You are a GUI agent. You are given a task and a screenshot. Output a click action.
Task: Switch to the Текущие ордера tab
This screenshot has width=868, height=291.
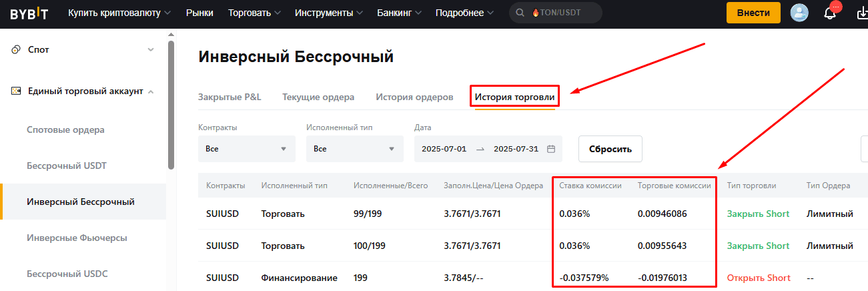pos(318,97)
